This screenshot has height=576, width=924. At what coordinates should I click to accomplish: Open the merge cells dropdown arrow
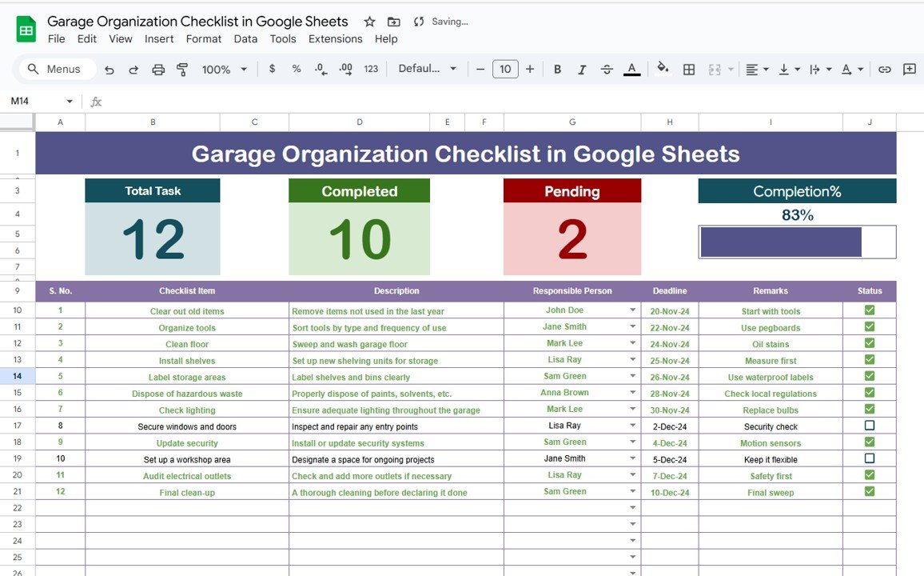pyautogui.click(x=731, y=70)
